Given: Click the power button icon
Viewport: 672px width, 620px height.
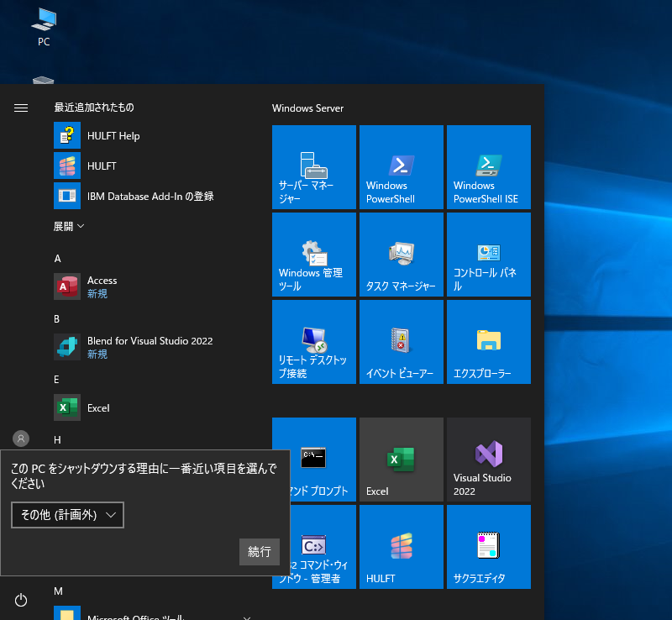Looking at the screenshot, I should click(x=21, y=600).
